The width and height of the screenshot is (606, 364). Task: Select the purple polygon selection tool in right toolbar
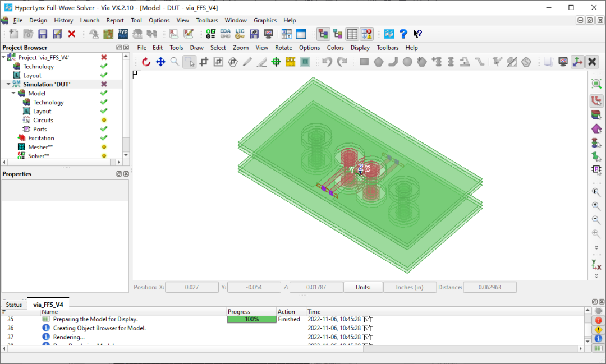click(596, 129)
